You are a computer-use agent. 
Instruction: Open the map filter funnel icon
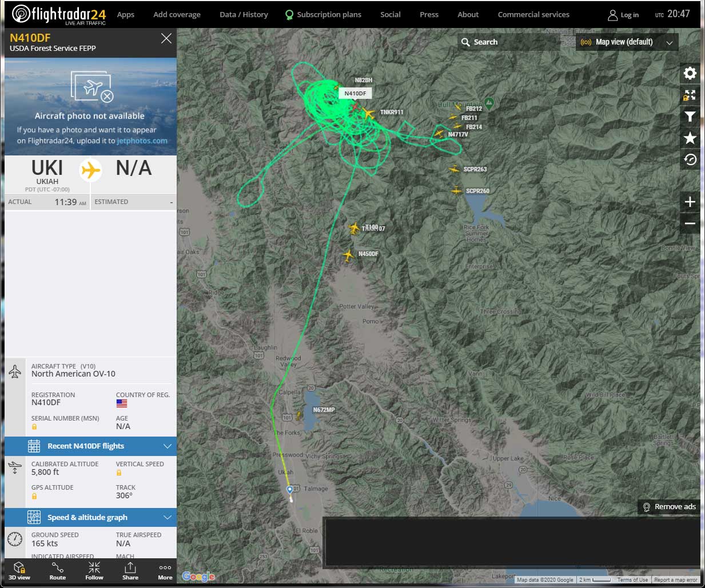690,117
